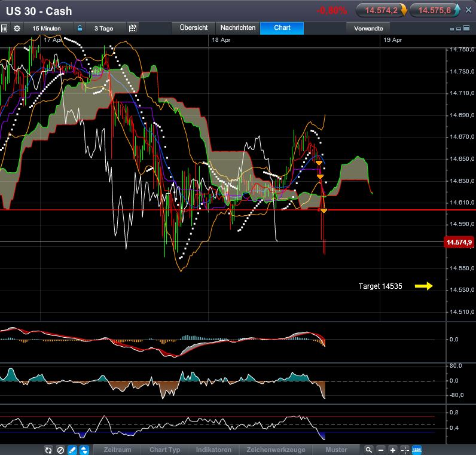The width and height of the screenshot is (476, 455).
Task: Click the US 30 - Cash title
Action: tap(39, 11)
